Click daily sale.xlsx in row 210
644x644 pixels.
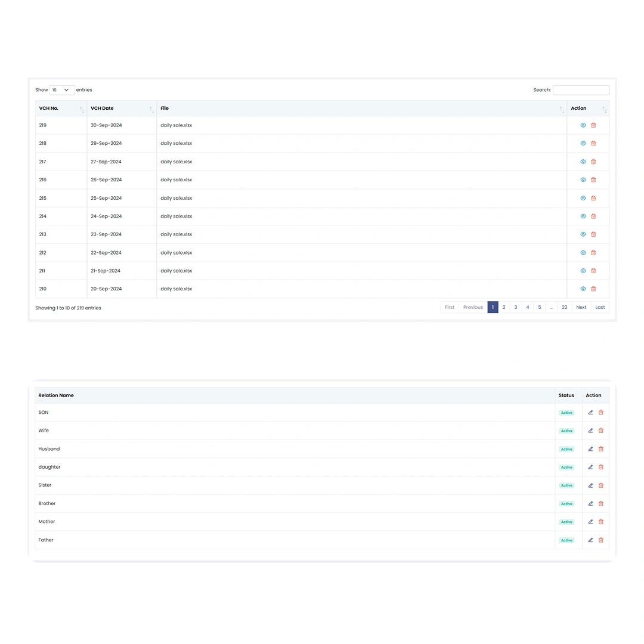click(176, 289)
